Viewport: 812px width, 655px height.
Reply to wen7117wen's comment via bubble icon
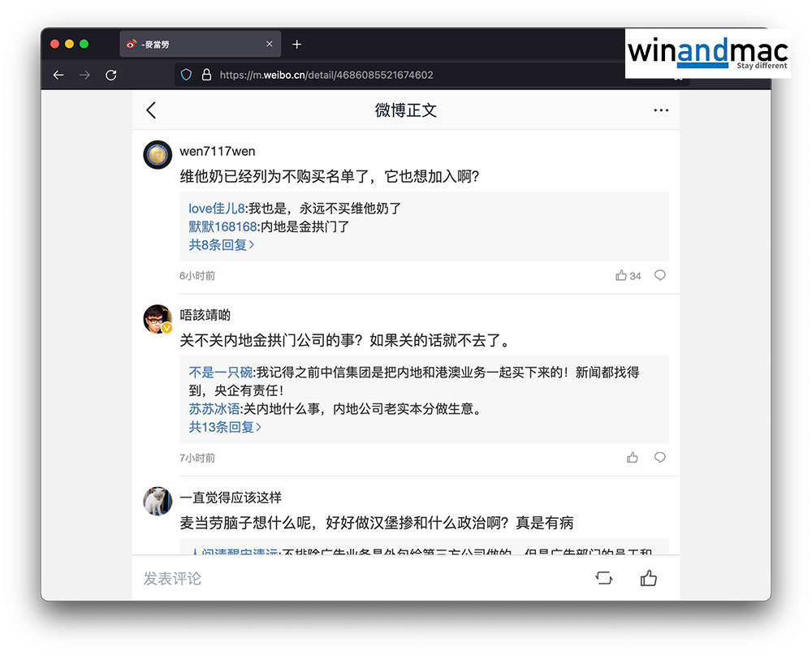[659, 276]
